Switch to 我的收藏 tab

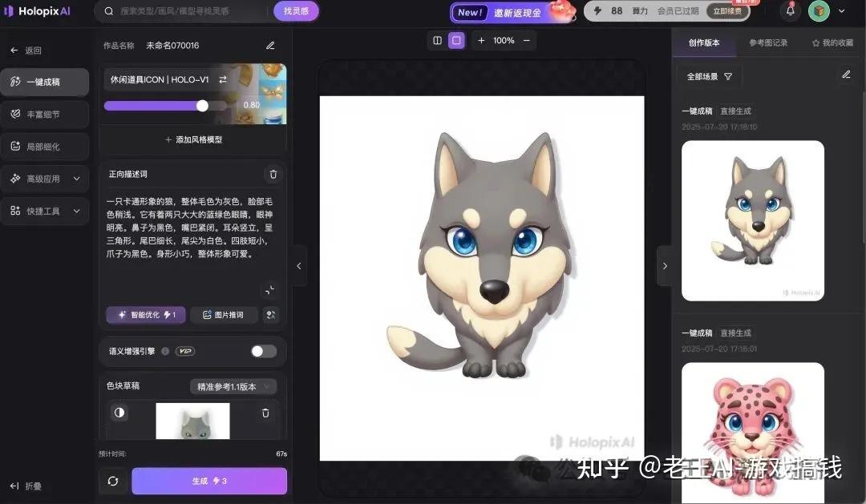click(832, 42)
